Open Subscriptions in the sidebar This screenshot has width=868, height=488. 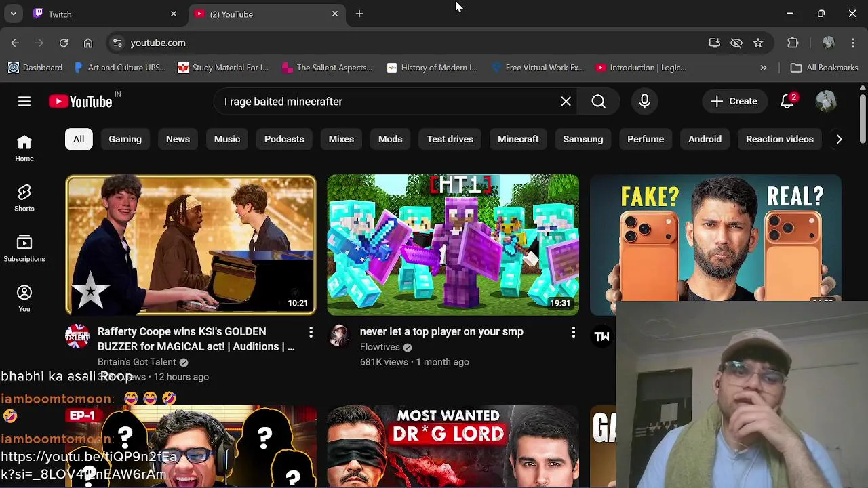click(x=24, y=249)
